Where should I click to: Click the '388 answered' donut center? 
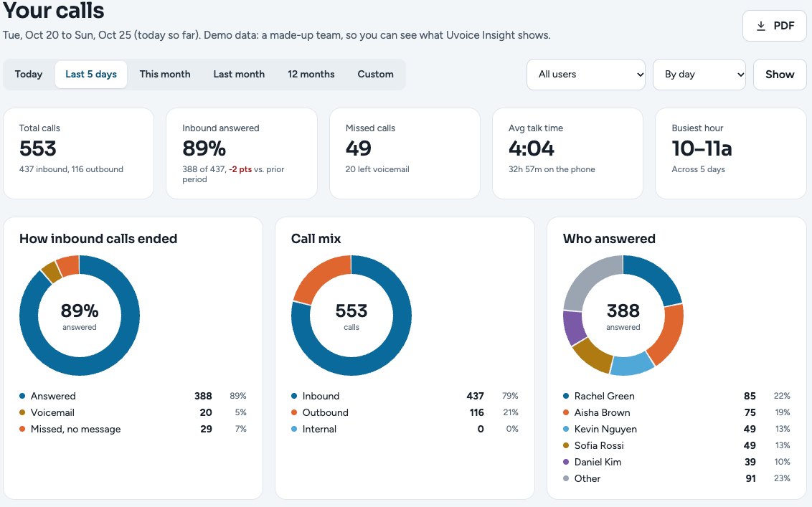pos(623,316)
